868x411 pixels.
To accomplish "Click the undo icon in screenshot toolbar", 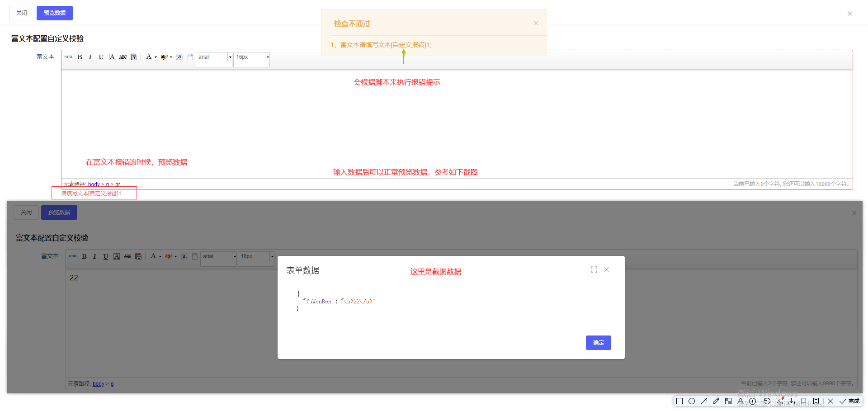I will click(x=767, y=401).
